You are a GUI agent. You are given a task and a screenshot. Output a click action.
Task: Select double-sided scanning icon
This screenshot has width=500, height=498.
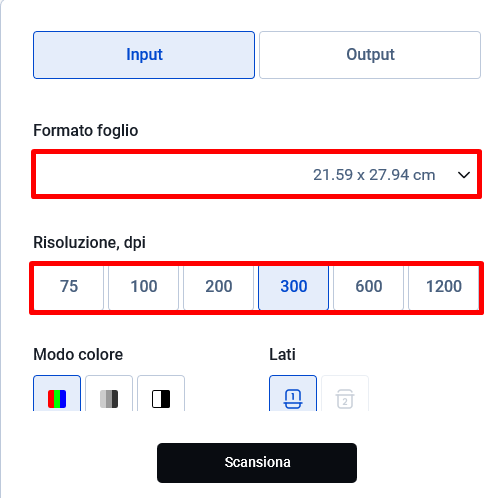345,394
